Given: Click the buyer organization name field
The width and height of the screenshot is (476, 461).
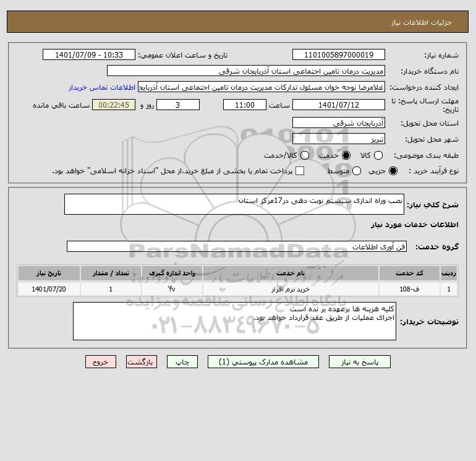Looking at the screenshot, I should tap(246, 71).
